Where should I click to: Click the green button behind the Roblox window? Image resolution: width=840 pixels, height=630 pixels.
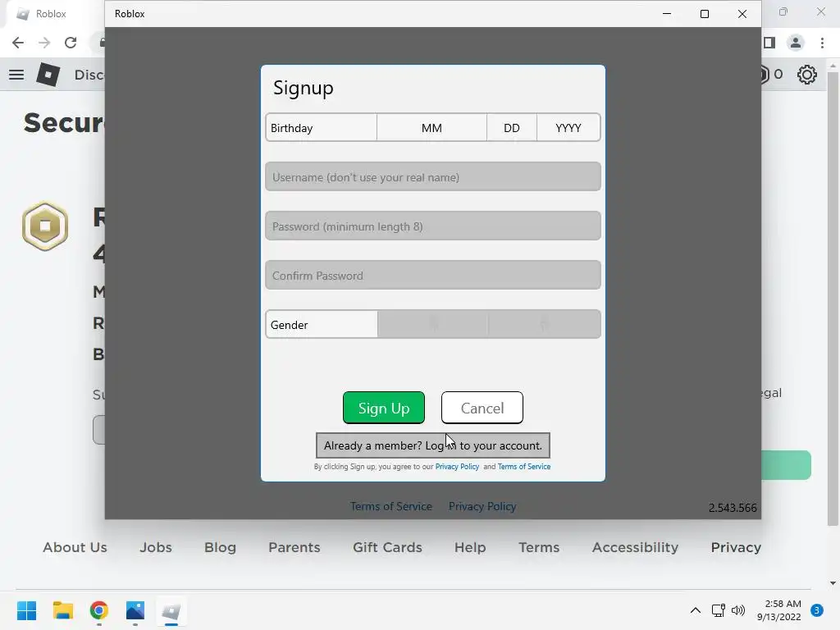coord(786,465)
